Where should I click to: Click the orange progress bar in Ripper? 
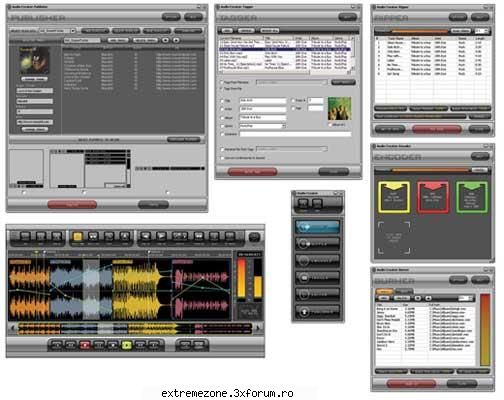(420, 31)
